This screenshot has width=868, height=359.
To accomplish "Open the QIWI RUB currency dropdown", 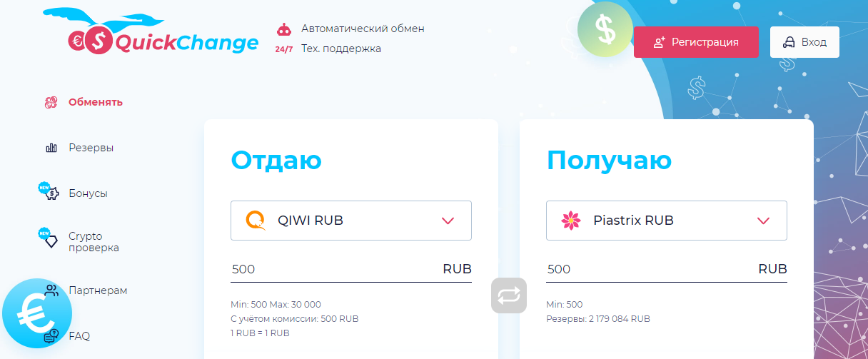I will tap(350, 221).
